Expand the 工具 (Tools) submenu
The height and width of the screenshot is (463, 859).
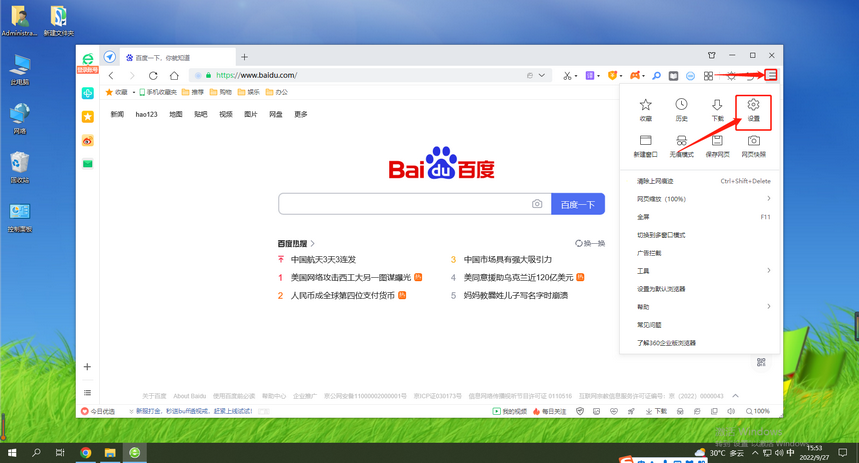pyautogui.click(x=703, y=271)
